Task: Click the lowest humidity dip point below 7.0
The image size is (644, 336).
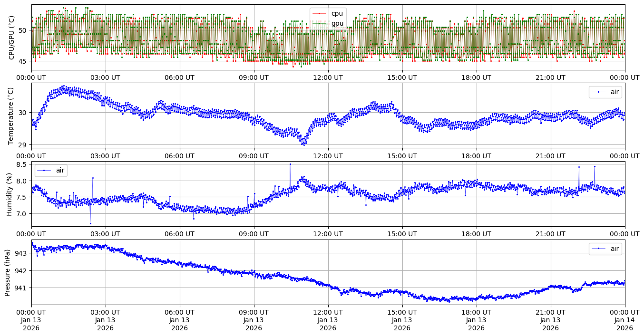Action: 90,223
